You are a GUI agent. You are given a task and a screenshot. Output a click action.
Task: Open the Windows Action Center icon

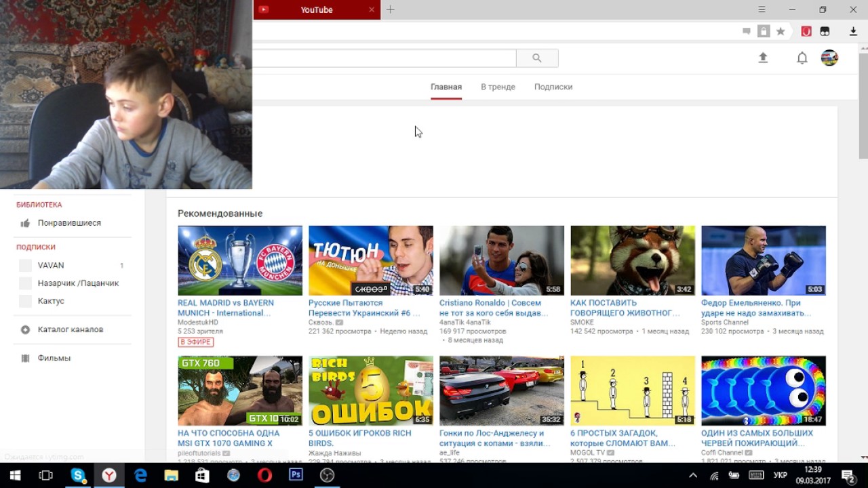tap(847, 475)
